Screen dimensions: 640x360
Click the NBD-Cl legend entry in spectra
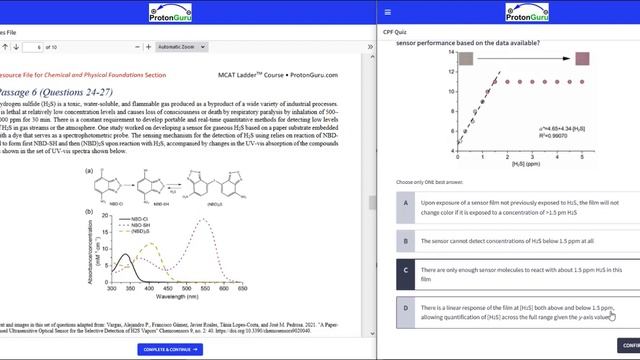coord(134,219)
